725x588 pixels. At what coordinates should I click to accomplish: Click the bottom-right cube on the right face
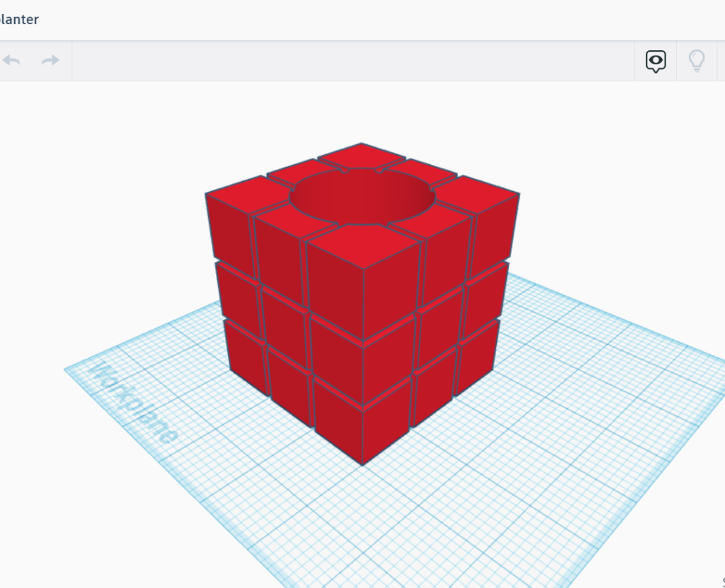(x=477, y=354)
